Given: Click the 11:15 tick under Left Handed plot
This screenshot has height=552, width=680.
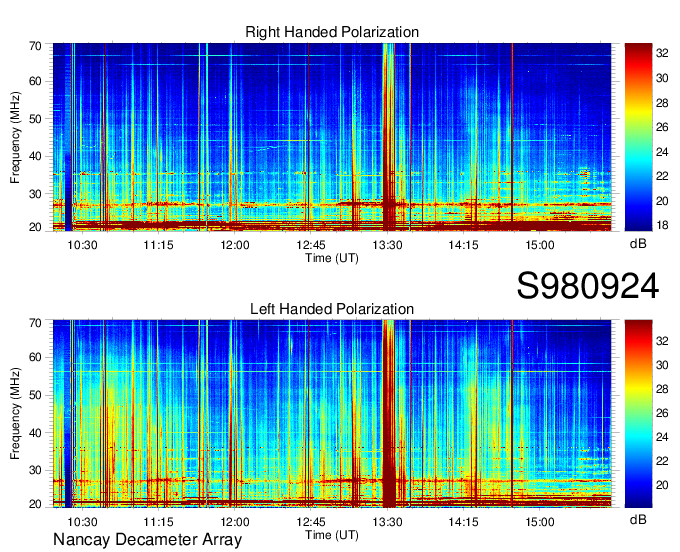Looking at the screenshot, I should (158, 522).
